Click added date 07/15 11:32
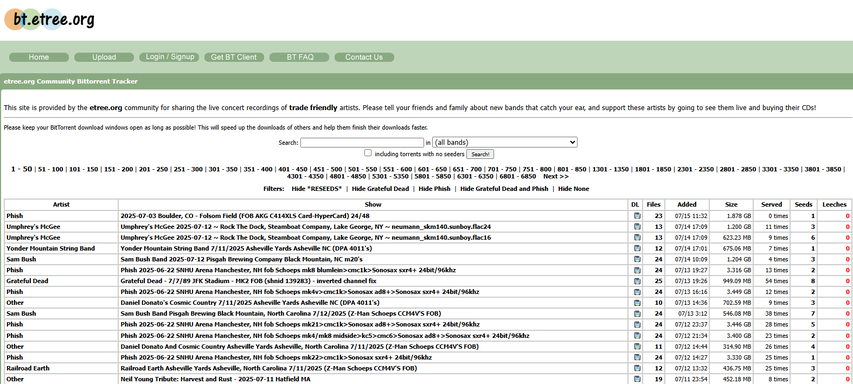Viewport: 853px width, 384px height. coord(691,216)
